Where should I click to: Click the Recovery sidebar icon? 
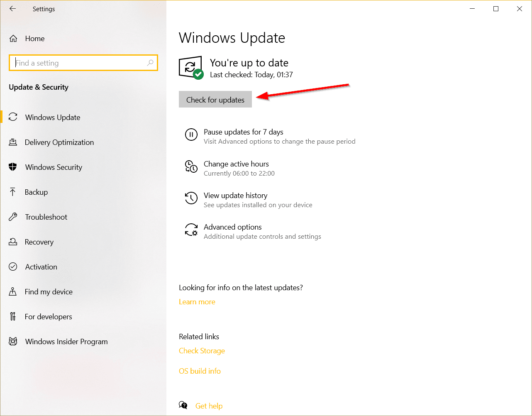13,242
